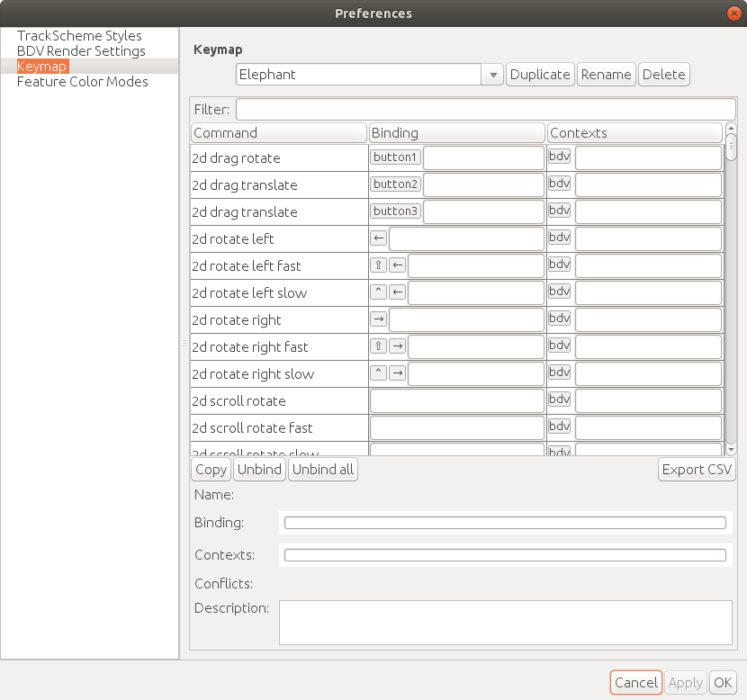Click the button1 tag for 2d drag rotate
Viewport: 747px width, 700px height.
(396, 157)
